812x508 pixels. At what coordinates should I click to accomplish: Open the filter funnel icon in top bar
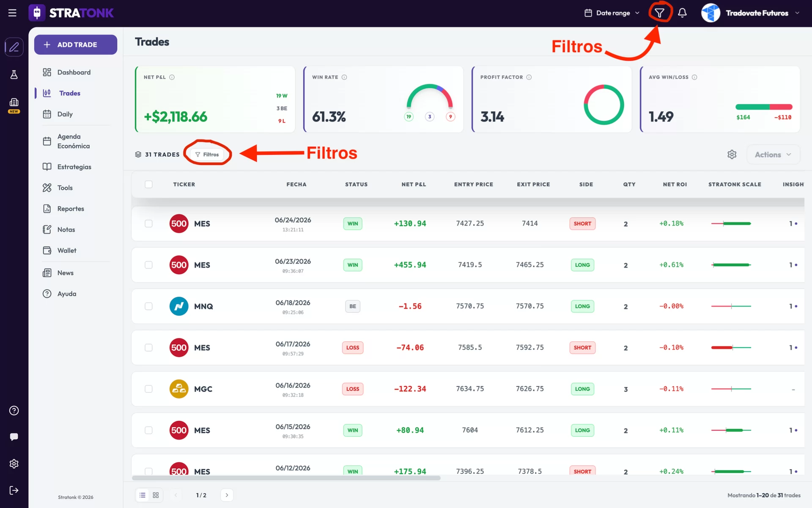coord(659,13)
